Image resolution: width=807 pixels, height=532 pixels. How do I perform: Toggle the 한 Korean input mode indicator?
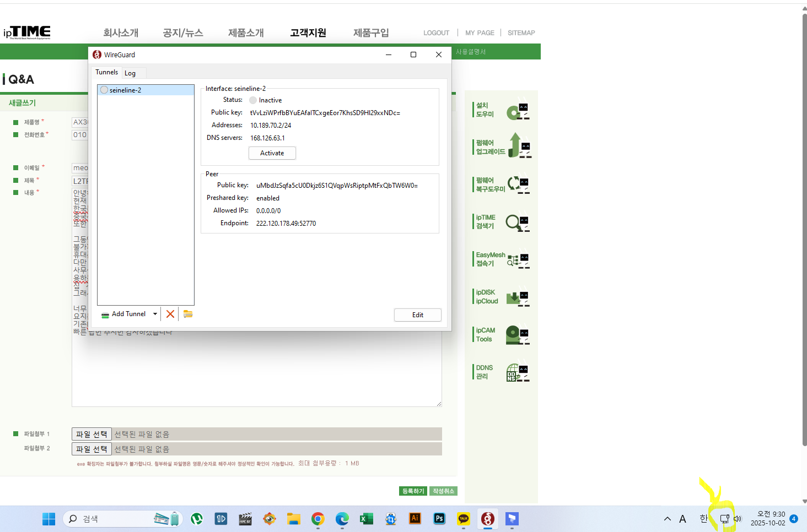704,519
